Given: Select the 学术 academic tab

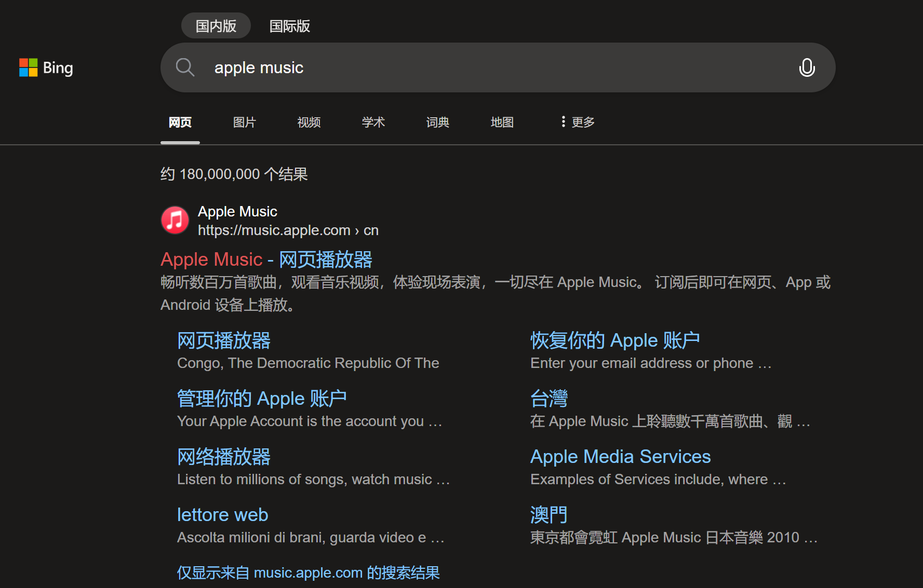Looking at the screenshot, I should pyautogui.click(x=373, y=122).
